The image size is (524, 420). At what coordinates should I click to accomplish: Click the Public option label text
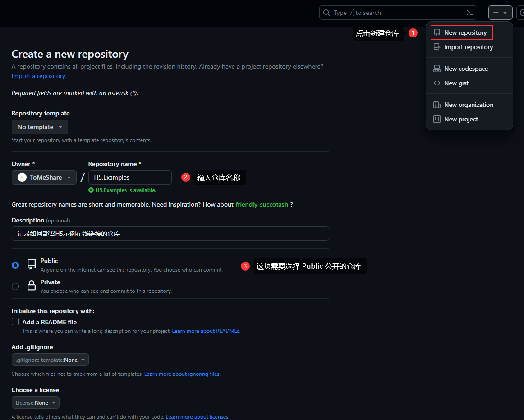point(49,261)
